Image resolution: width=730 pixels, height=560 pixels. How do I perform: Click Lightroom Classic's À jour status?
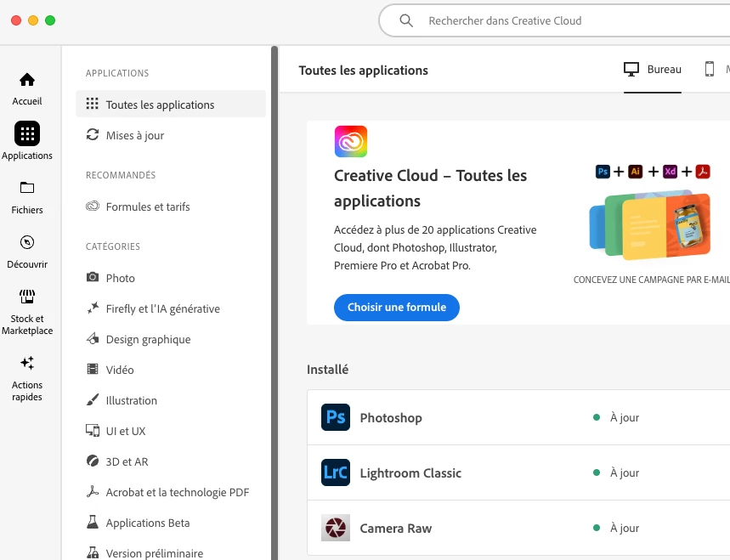[625, 473]
